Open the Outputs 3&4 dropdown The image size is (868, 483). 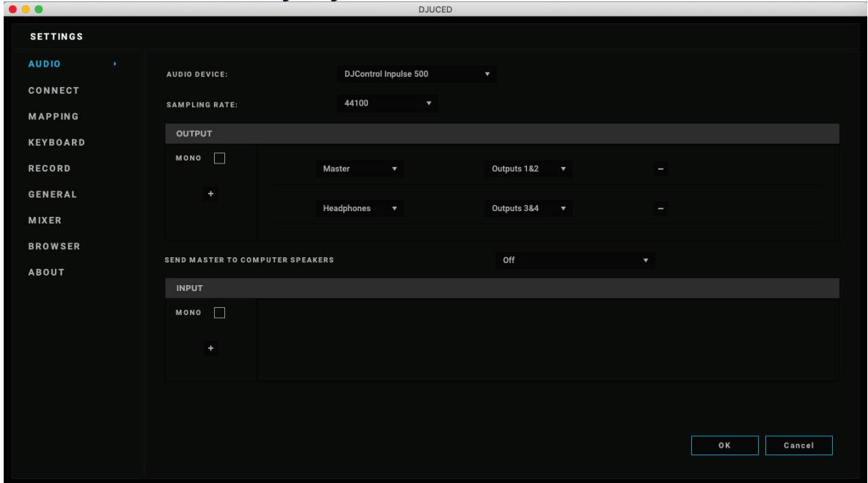pos(528,209)
